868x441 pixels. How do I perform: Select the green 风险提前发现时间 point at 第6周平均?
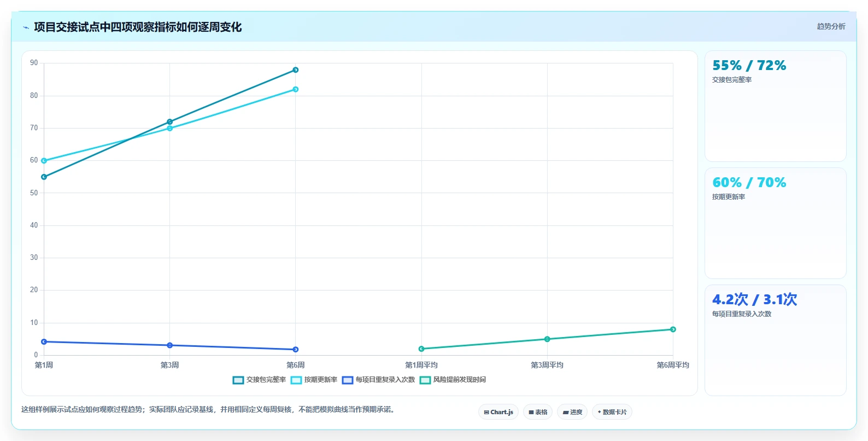pyautogui.click(x=673, y=329)
